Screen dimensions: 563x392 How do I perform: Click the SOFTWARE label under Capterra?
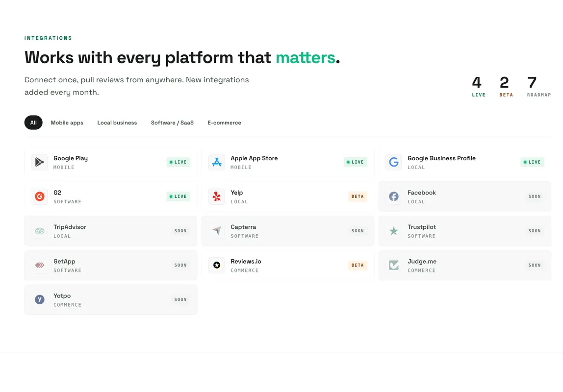245,236
